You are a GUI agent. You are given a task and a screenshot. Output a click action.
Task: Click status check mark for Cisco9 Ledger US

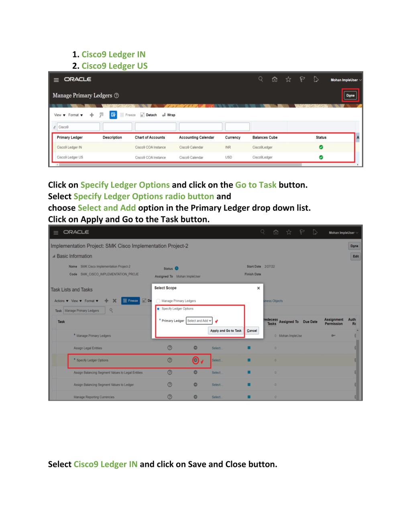(321, 157)
